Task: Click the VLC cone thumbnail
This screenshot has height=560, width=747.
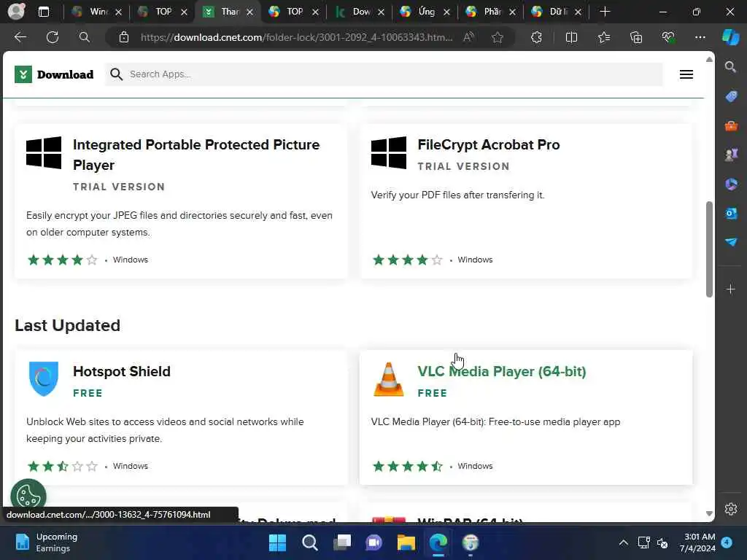Action: (389, 379)
